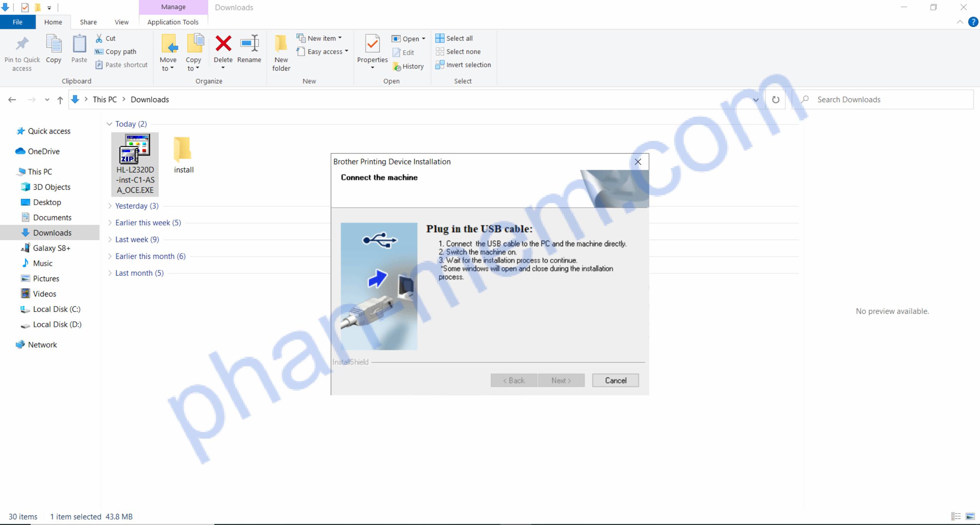Click Cancel in Brother installation dialog
The height and width of the screenshot is (525, 980).
click(x=615, y=381)
